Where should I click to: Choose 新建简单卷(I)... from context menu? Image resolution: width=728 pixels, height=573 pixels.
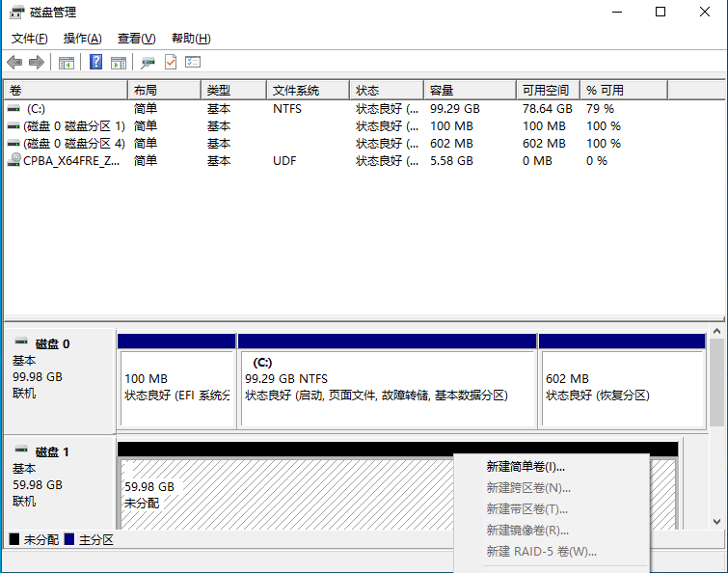[552, 467]
